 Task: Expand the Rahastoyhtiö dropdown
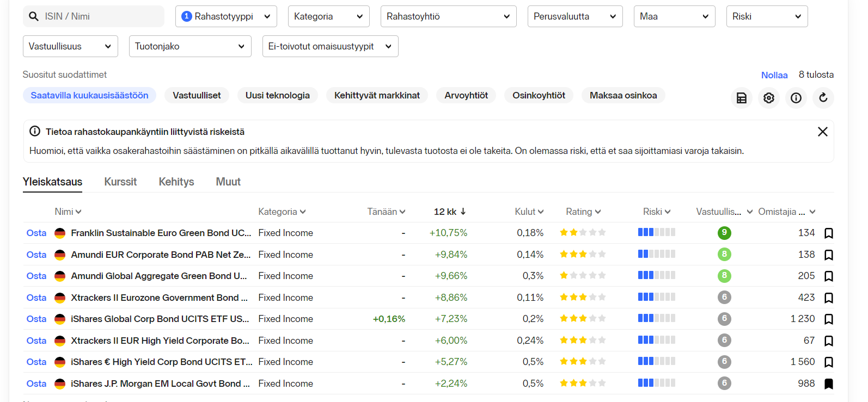point(449,16)
